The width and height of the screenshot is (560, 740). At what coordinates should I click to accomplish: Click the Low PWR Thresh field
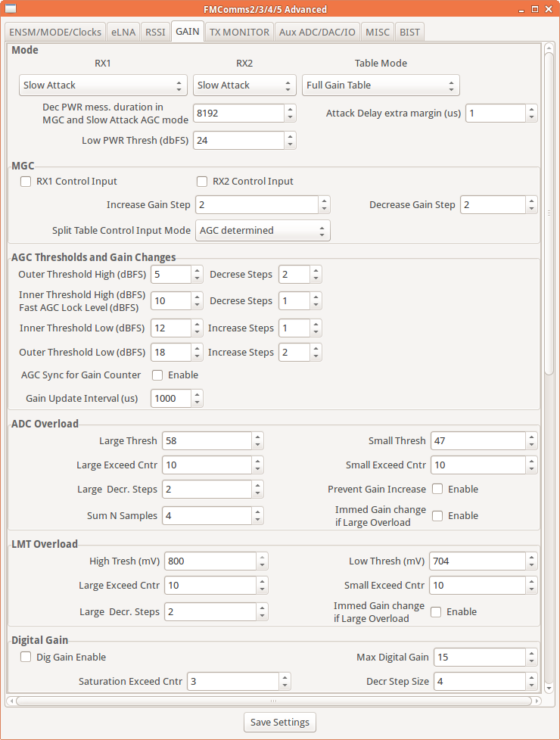239,141
